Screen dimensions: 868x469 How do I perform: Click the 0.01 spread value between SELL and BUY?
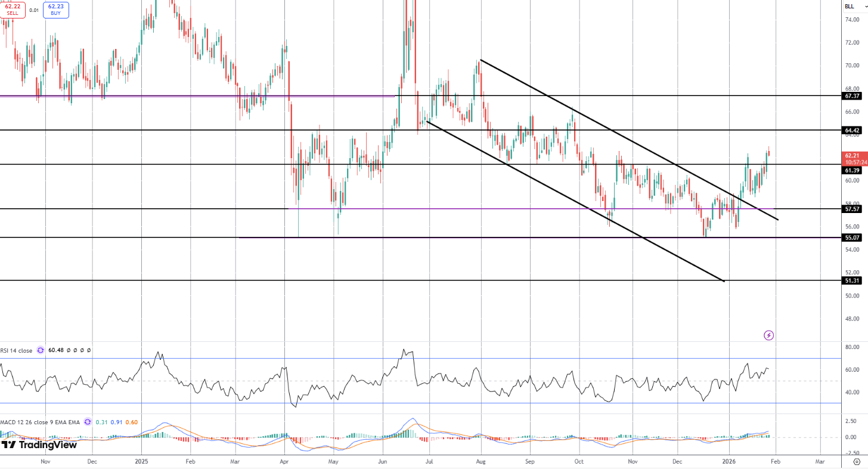(34, 10)
